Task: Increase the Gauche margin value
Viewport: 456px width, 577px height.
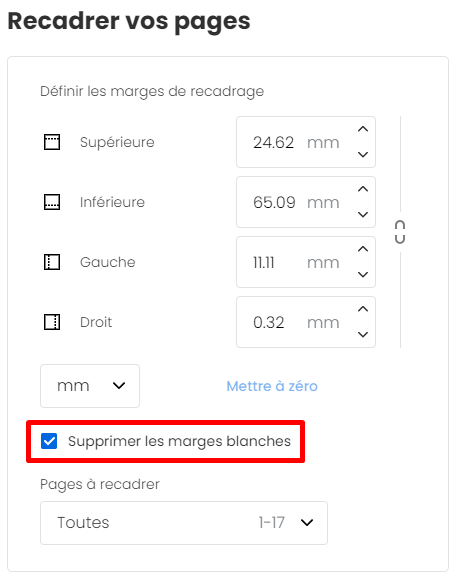Action: [x=363, y=249]
